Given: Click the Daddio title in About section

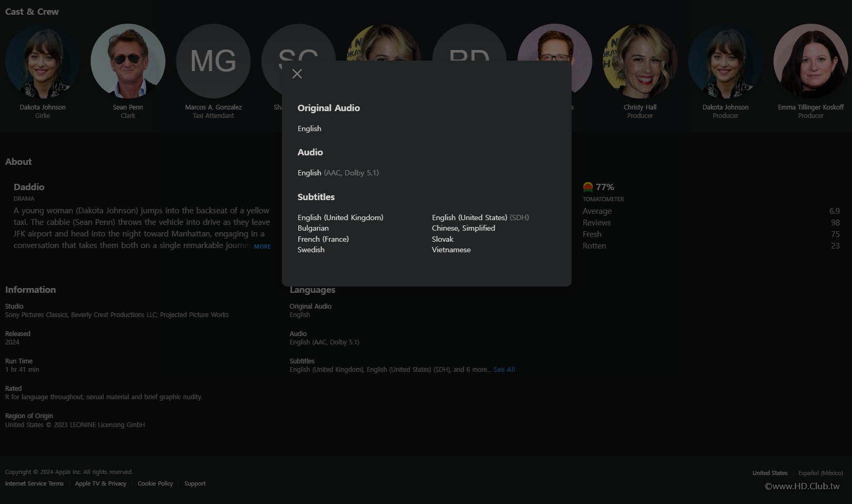Looking at the screenshot, I should click(x=29, y=187).
